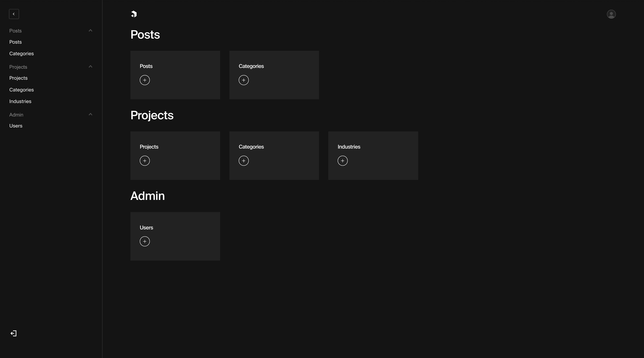
Task: Collapse the Projects group in the sidebar
Action: coord(90,67)
